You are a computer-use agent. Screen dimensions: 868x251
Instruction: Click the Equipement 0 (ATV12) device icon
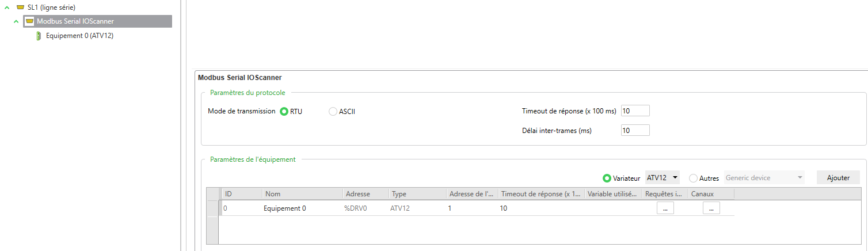coord(39,36)
